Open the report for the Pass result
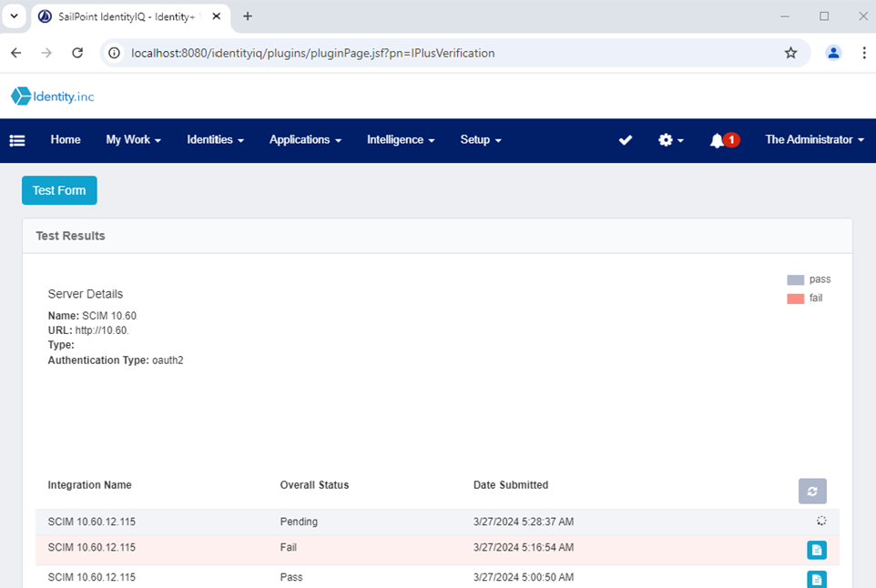Viewport: 876px width, 588px height. pos(817,579)
